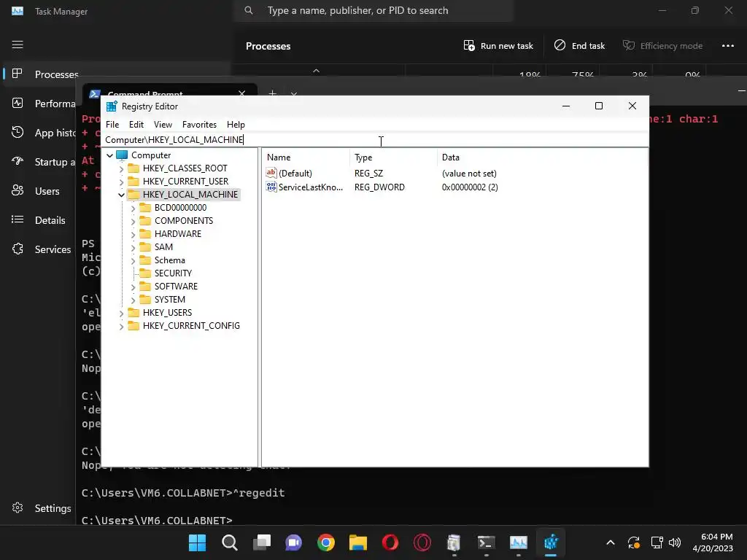Click the App history icon in Task Manager
Viewport: 747px width, 560px height.
(18, 133)
